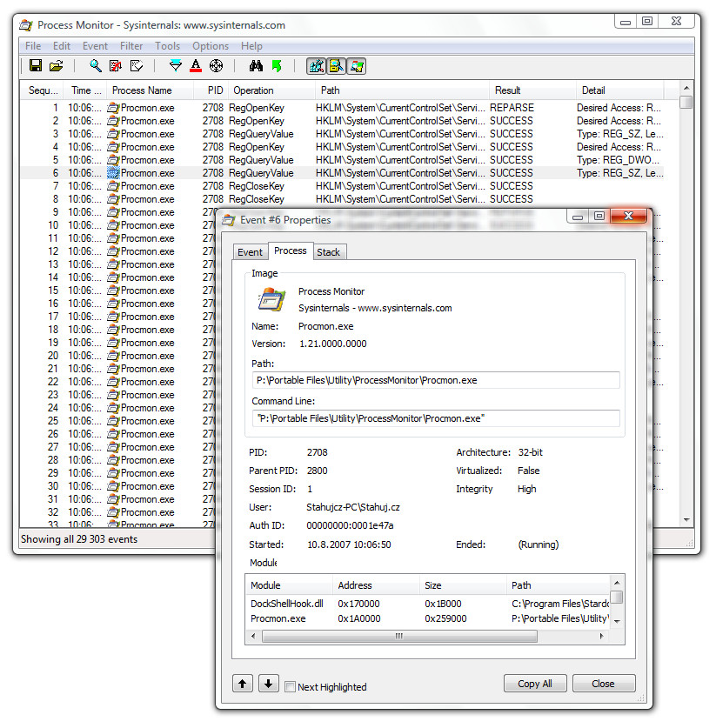716x728 pixels.
Task: Click the Procmon icon in event row 6
Action: (113, 173)
